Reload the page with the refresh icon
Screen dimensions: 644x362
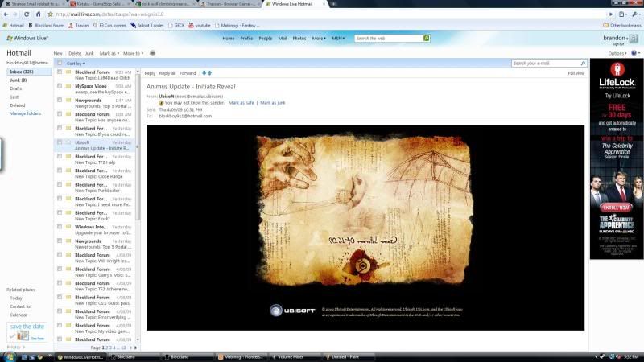(27, 14)
